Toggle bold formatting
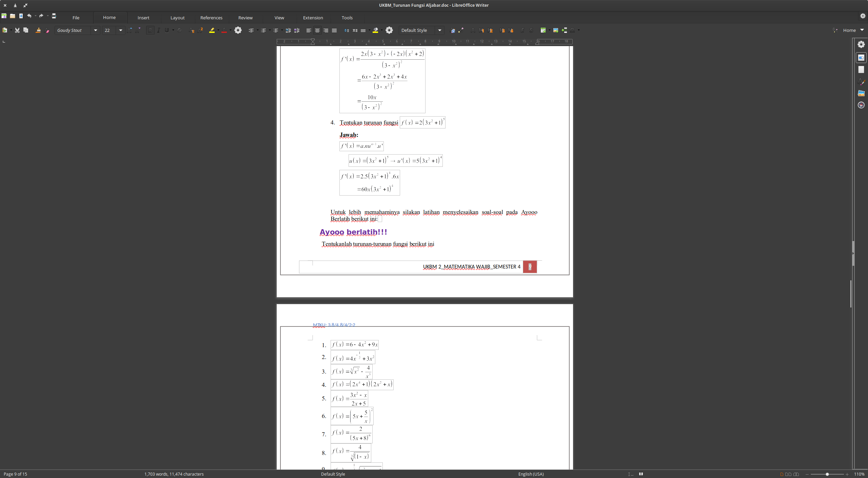 150,30
